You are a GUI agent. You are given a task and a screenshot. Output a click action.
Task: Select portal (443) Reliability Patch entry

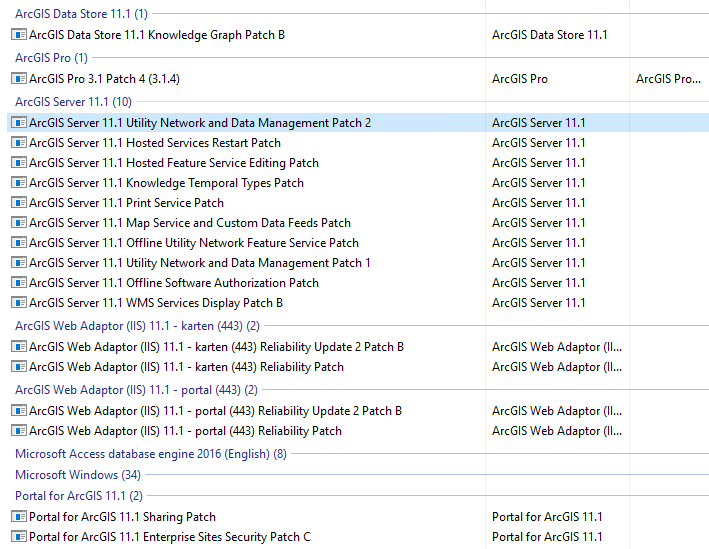(185, 431)
